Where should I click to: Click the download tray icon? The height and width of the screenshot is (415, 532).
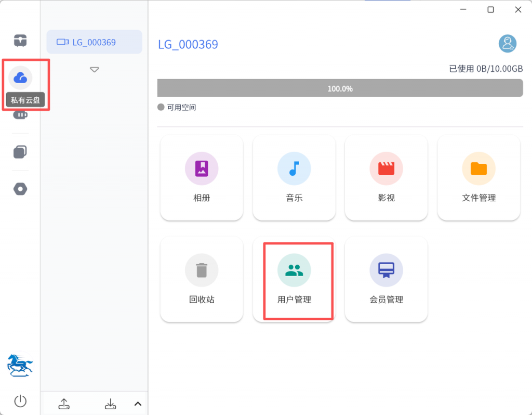coord(110,404)
